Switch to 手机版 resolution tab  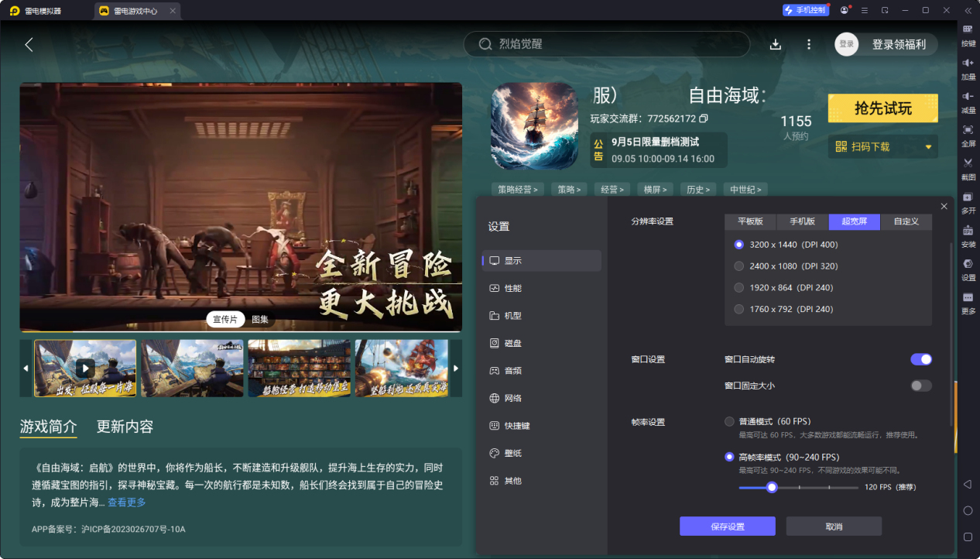tap(802, 221)
